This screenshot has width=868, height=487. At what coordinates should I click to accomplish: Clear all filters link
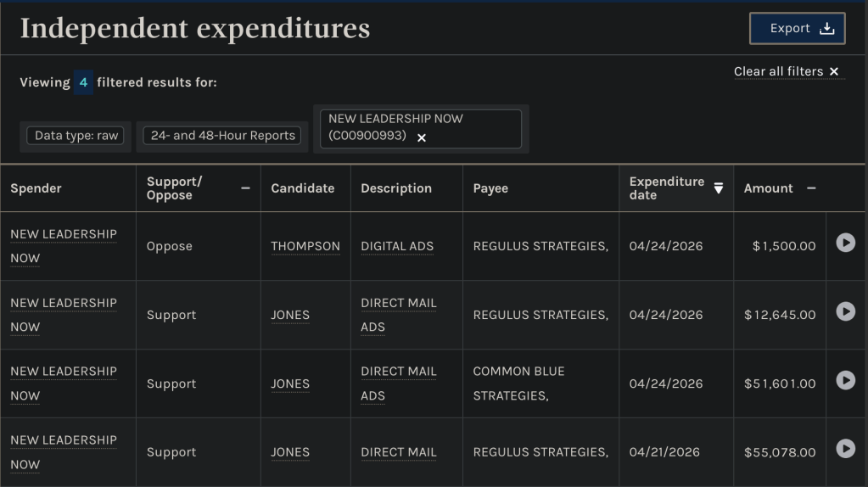point(786,71)
